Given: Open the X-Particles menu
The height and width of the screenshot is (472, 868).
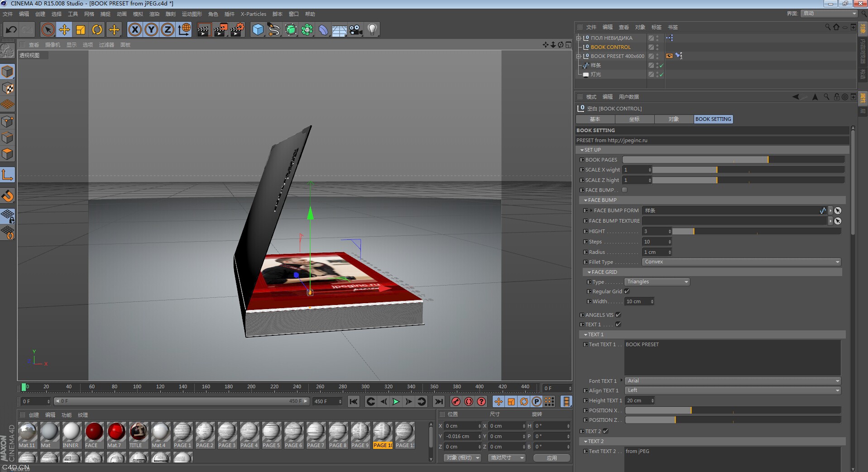Looking at the screenshot, I should 253,14.
